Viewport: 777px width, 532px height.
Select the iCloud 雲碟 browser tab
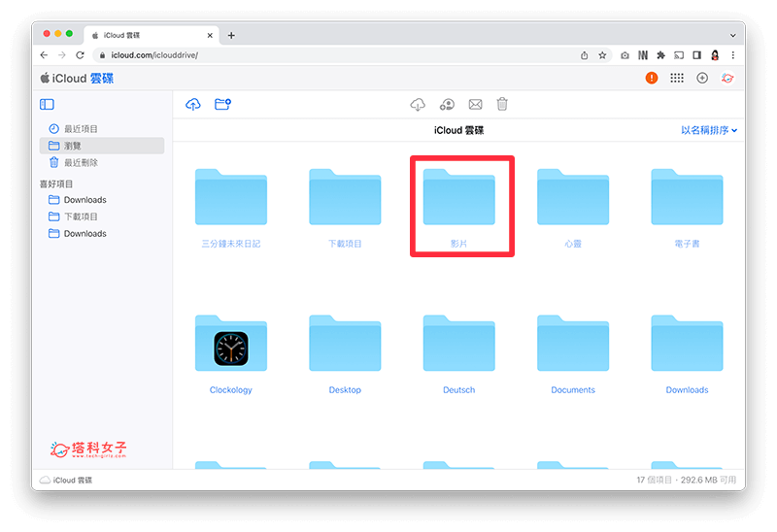(152, 35)
